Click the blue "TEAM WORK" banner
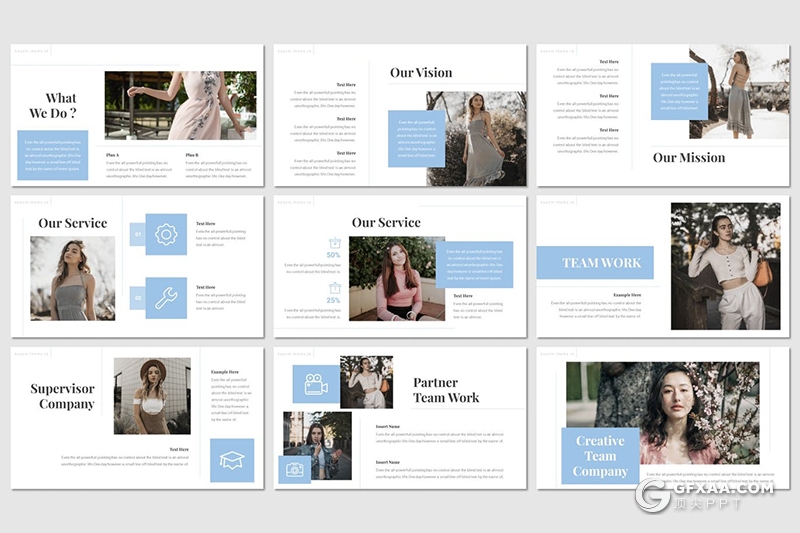Screen dimensions: 800x533 click(594, 263)
